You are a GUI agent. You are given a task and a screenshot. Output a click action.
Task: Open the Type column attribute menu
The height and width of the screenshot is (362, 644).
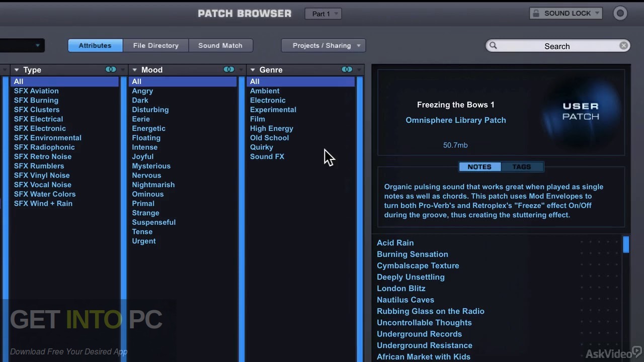click(17, 70)
